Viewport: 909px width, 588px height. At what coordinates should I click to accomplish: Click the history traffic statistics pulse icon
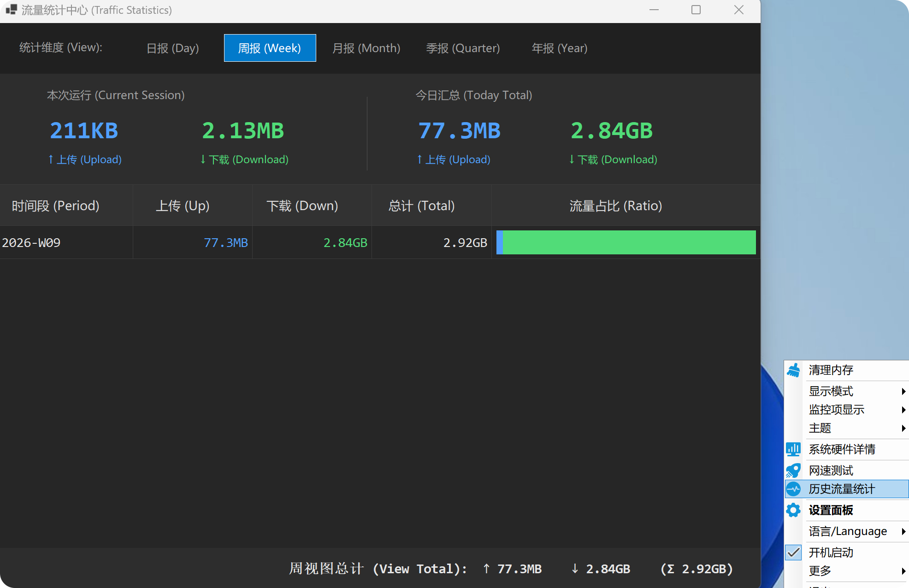(x=793, y=489)
